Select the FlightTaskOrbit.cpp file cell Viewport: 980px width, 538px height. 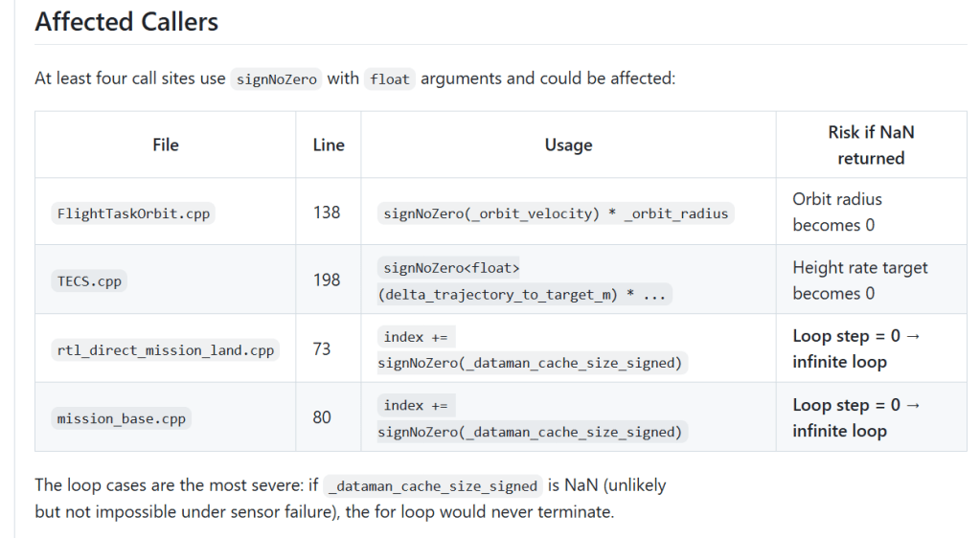(133, 213)
